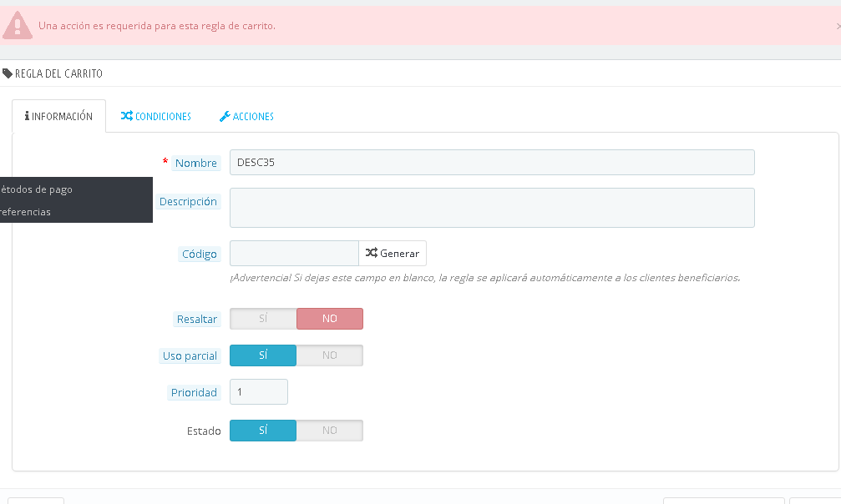Click the Prioridad label
Image resolution: width=841 pixels, height=504 pixels.
click(194, 392)
